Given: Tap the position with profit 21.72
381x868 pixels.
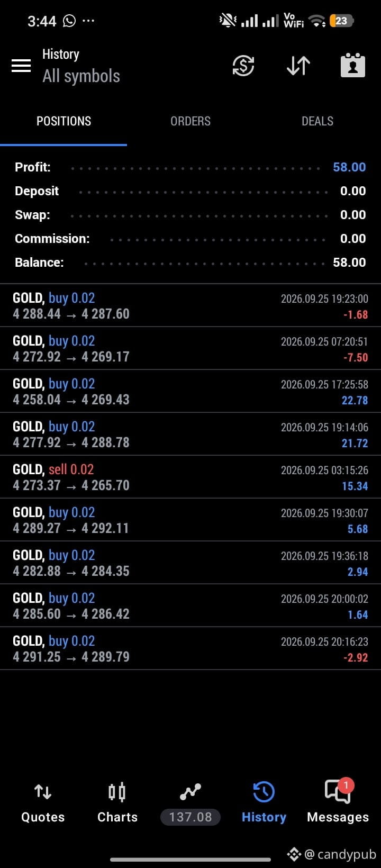Looking at the screenshot, I should coord(190,434).
